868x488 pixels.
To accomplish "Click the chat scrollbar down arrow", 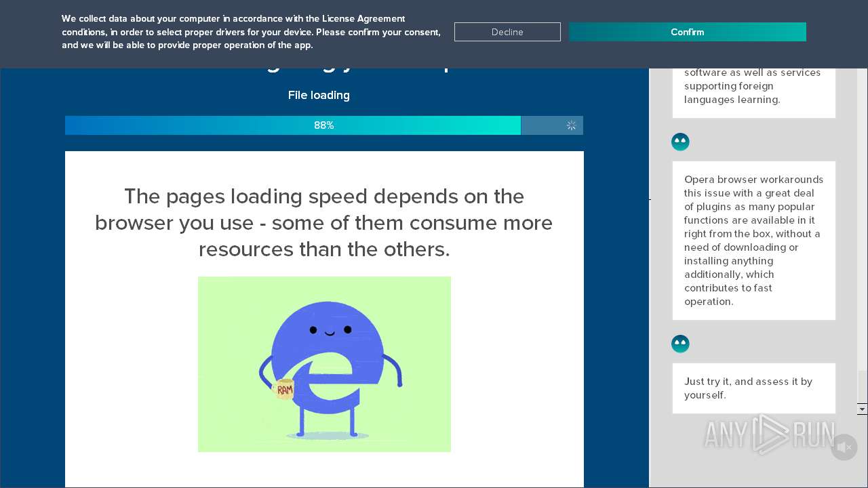I will click(862, 409).
